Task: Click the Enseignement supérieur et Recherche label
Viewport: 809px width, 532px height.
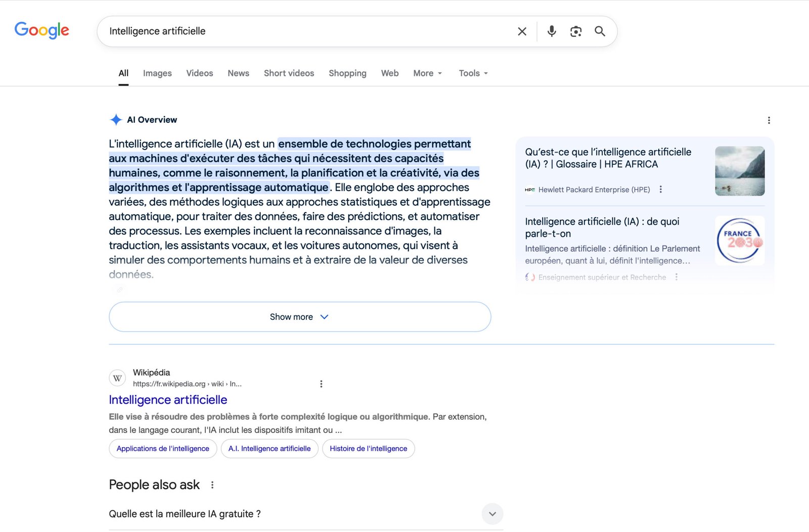Action: pos(602,277)
